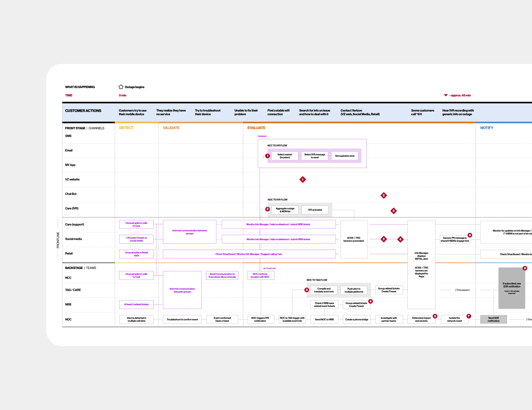Click frontline 'Informal communication between groups' box

[190, 232]
